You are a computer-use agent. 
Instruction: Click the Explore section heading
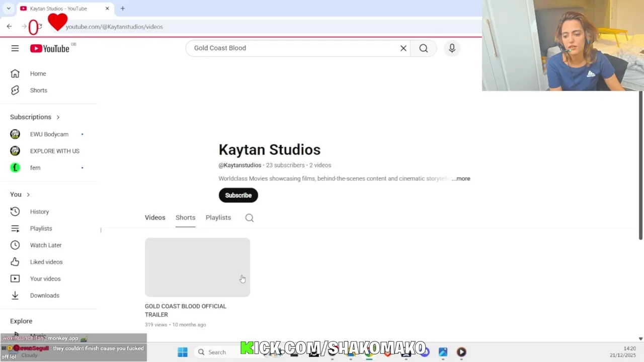pos(21,321)
